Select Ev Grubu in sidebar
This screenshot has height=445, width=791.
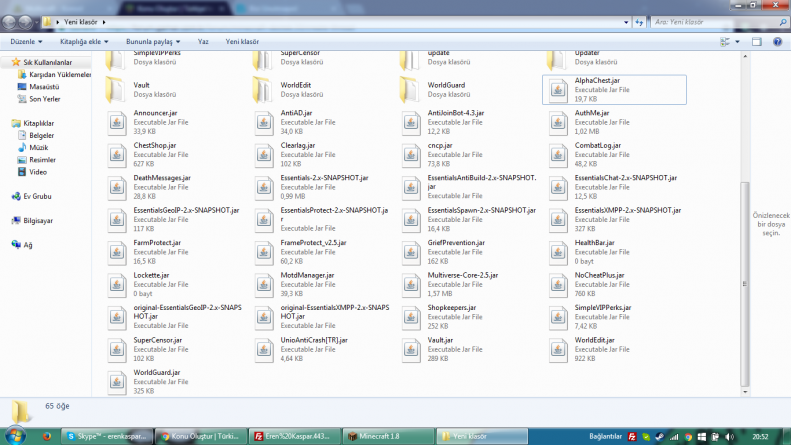(x=37, y=196)
